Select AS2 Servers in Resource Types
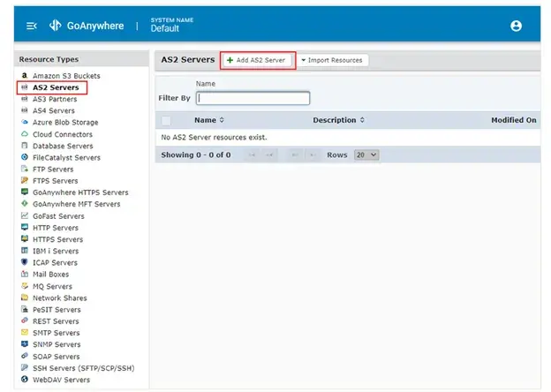 (x=55, y=87)
